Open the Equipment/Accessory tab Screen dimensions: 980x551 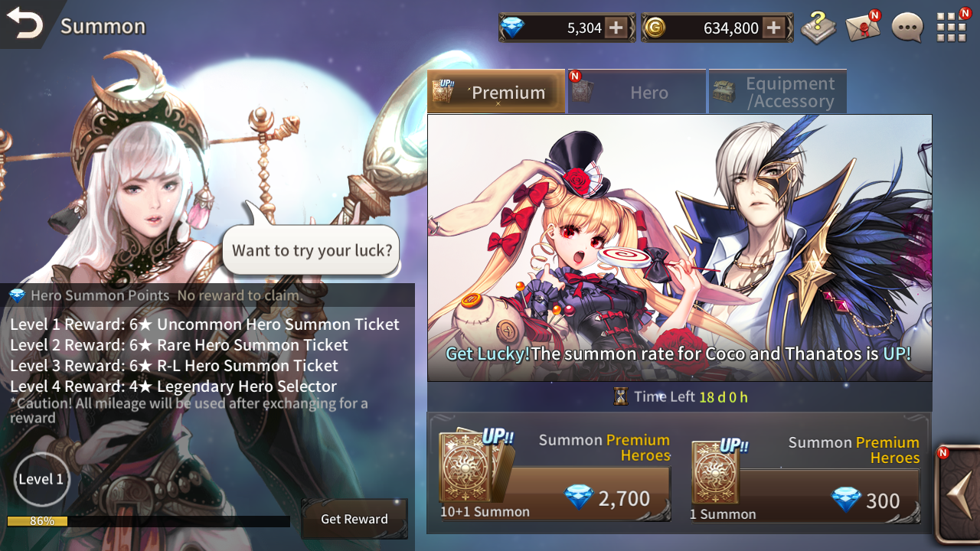tap(777, 92)
